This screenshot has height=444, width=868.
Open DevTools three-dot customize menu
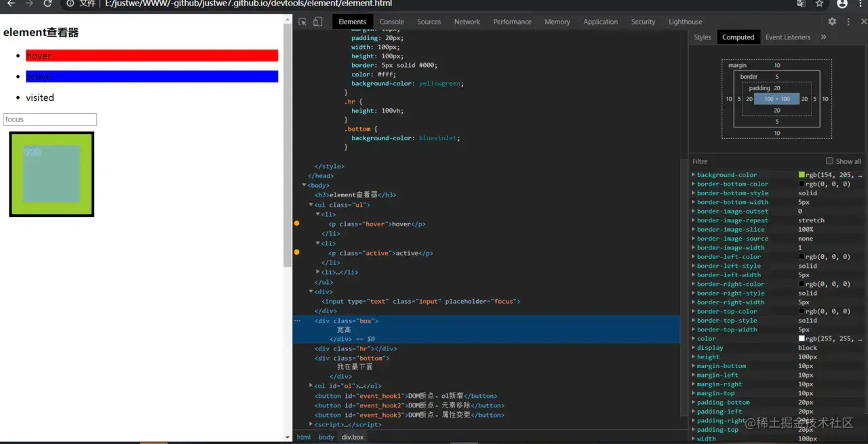pyautogui.click(x=848, y=22)
